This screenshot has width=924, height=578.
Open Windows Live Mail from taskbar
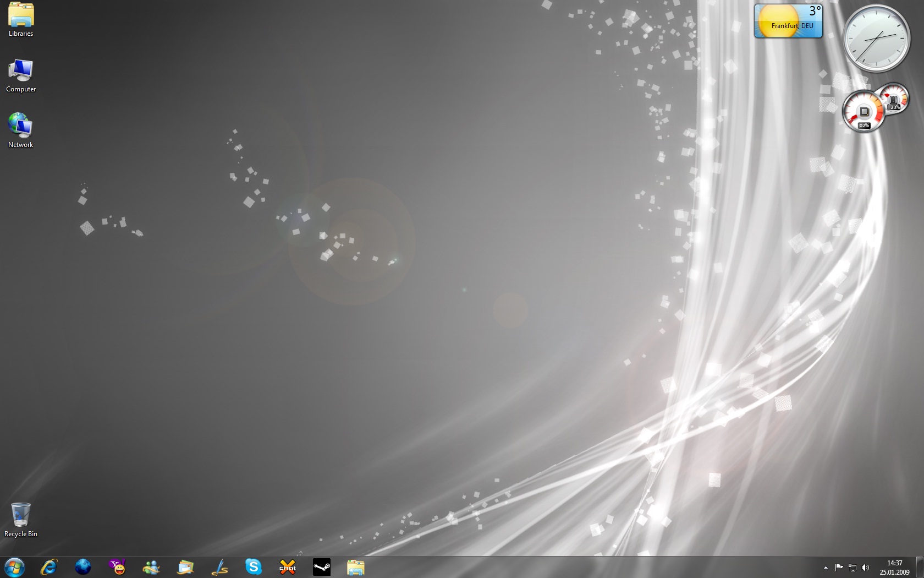point(185,567)
